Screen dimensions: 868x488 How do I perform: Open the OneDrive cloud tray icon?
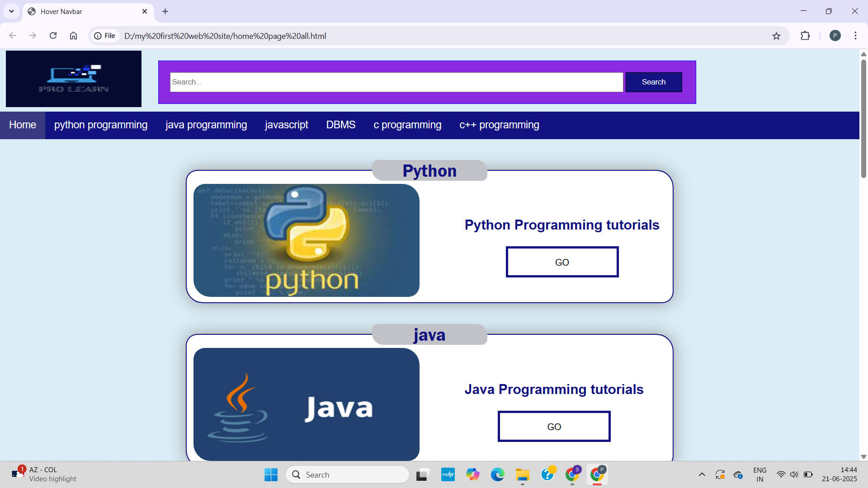coord(738,474)
